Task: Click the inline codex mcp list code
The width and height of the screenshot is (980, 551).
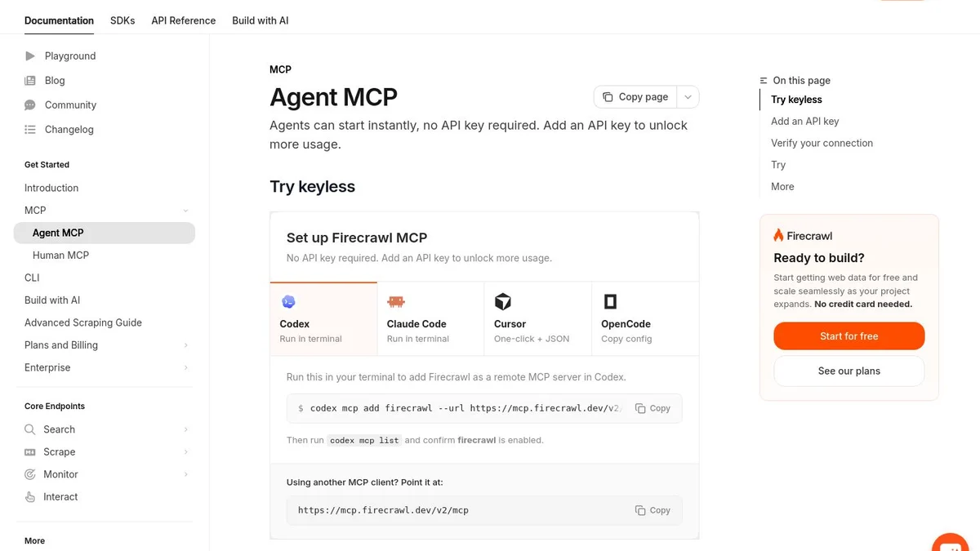Action: pyautogui.click(x=365, y=440)
